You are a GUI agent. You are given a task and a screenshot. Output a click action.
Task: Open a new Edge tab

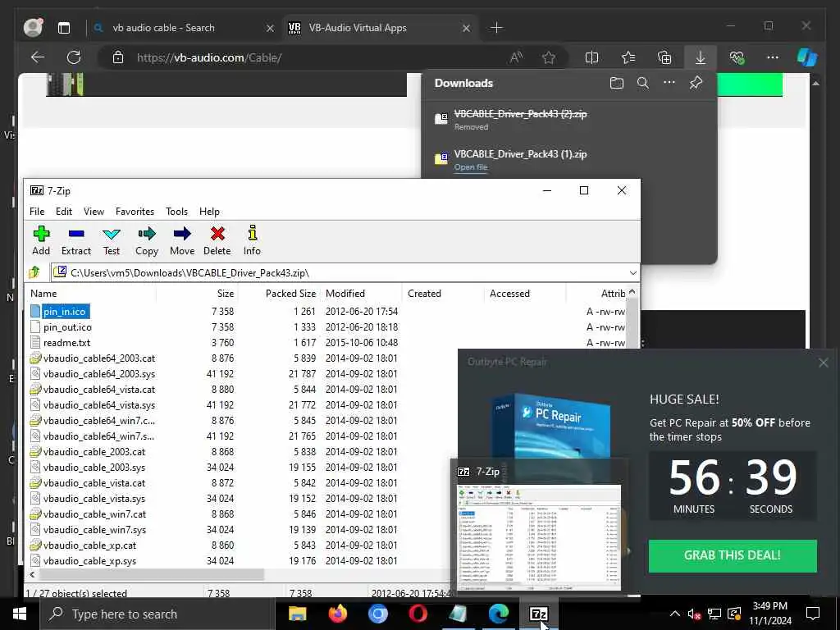[496, 28]
